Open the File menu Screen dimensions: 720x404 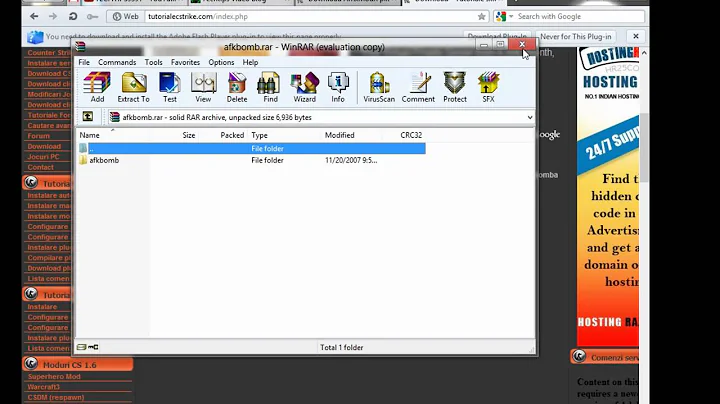84,62
